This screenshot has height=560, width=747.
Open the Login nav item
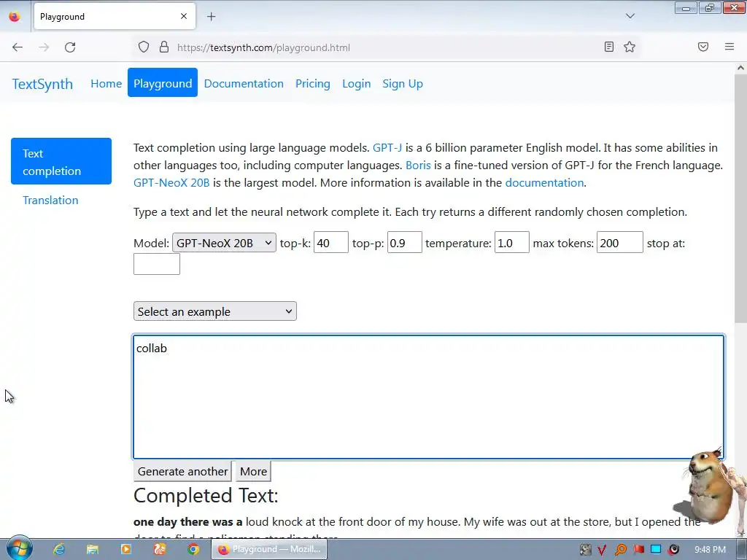pyautogui.click(x=356, y=83)
